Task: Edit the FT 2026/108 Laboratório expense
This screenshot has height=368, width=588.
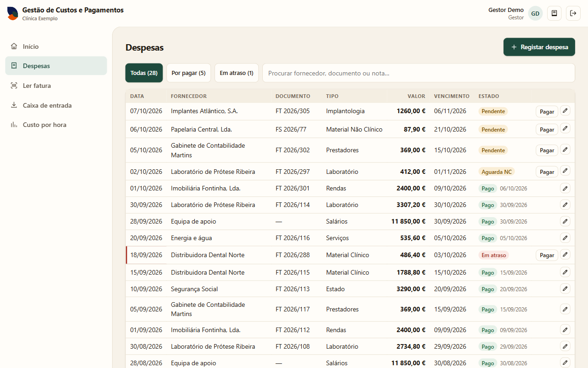Action: coord(565,346)
